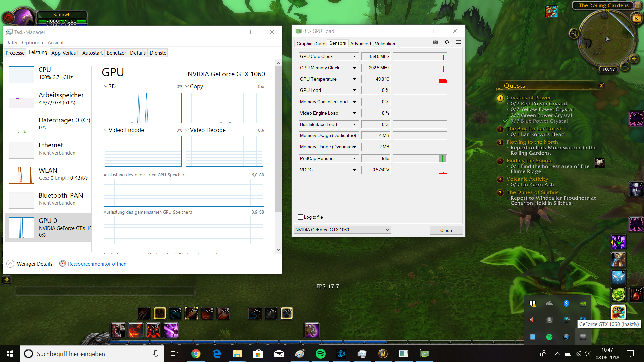
Task: Open GPU Core Clock sensor dropdown
Action: tap(354, 57)
